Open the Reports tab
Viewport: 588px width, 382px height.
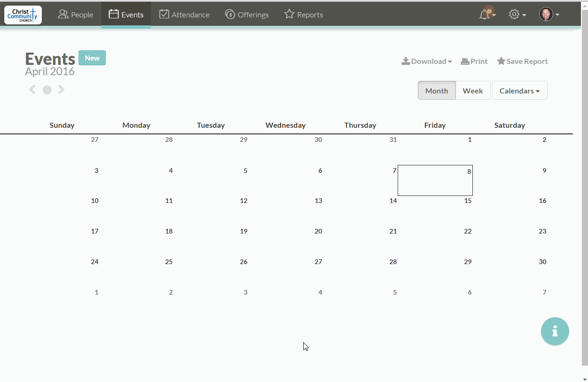(304, 15)
